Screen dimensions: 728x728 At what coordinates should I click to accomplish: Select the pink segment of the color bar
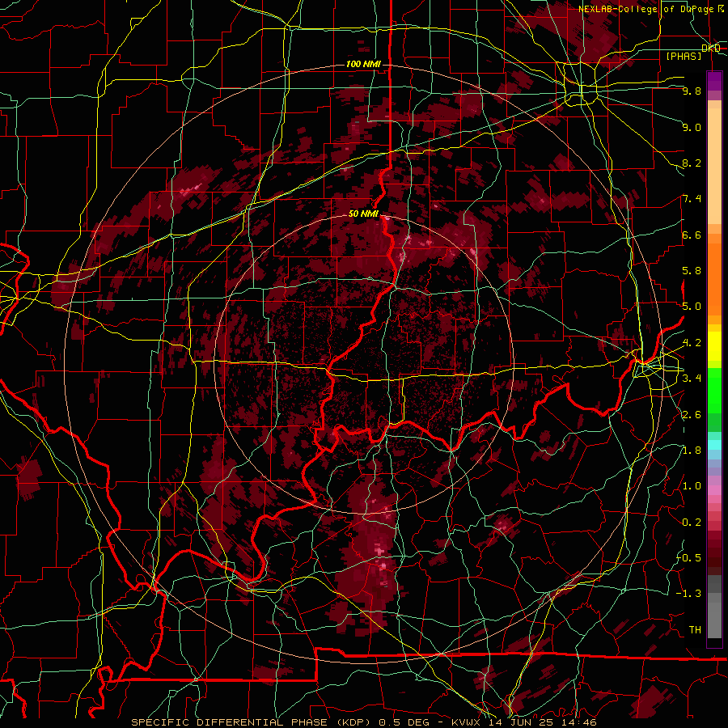[714, 489]
